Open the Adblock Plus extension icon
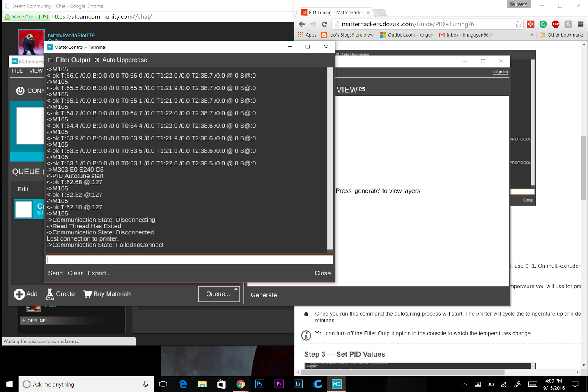Screen dimensions: 588x392 click(556, 24)
